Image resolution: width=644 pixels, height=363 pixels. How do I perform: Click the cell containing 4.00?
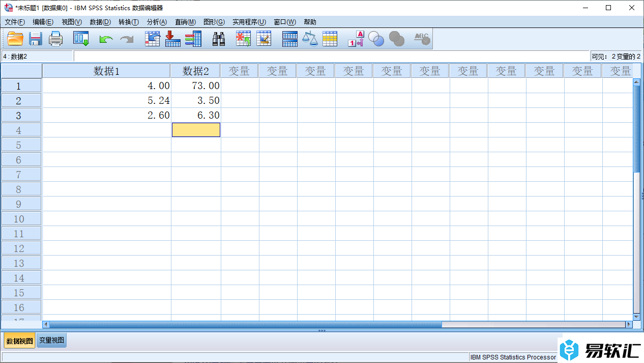click(x=107, y=86)
